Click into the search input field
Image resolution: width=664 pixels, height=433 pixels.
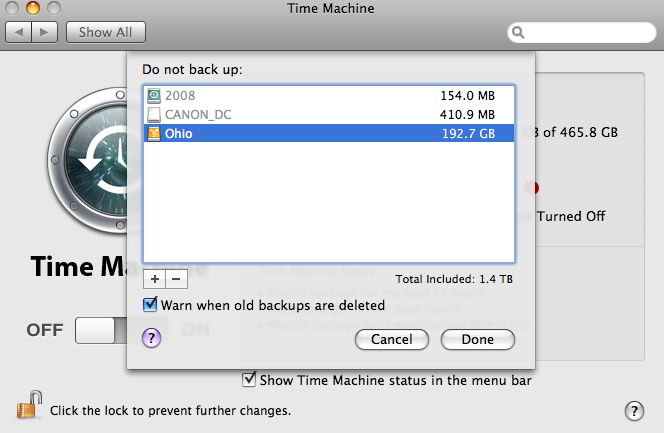click(587, 32)
